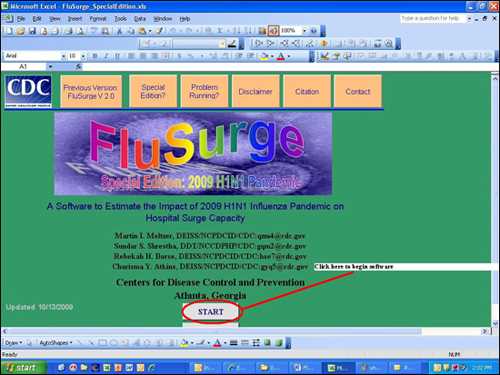Click Line Color swatch in Drawing toolbar
The height and width of the screenshot is (375, 500).
[x=201, y=342]
